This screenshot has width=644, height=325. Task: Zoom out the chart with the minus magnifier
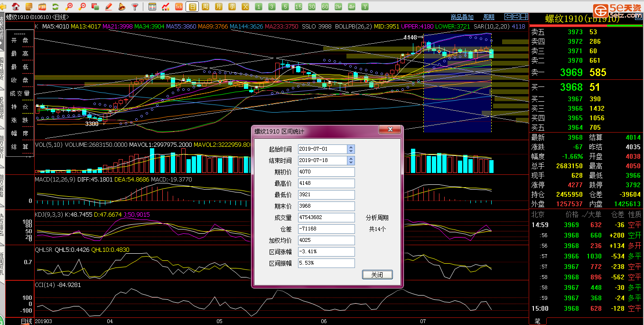click(82, 7)
